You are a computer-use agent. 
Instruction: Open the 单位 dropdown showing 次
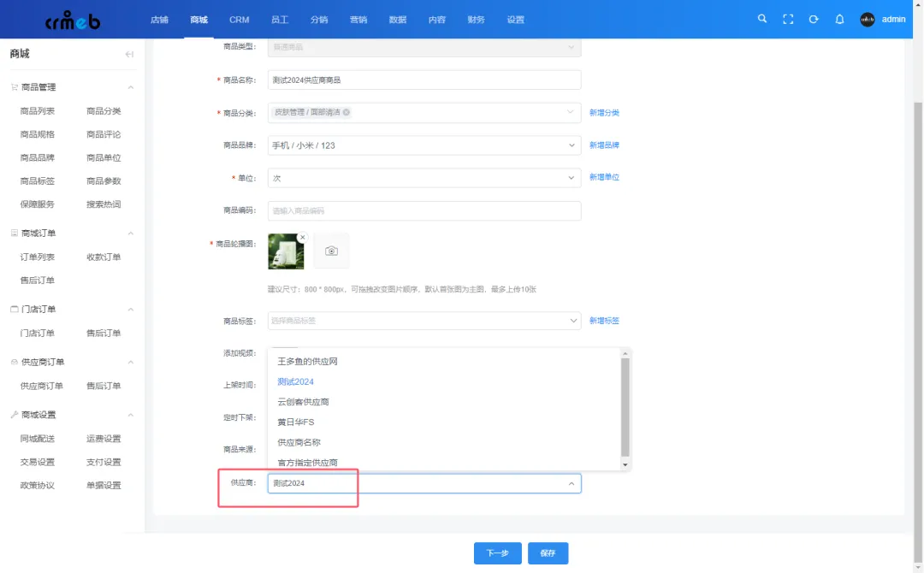coord(424,178)
